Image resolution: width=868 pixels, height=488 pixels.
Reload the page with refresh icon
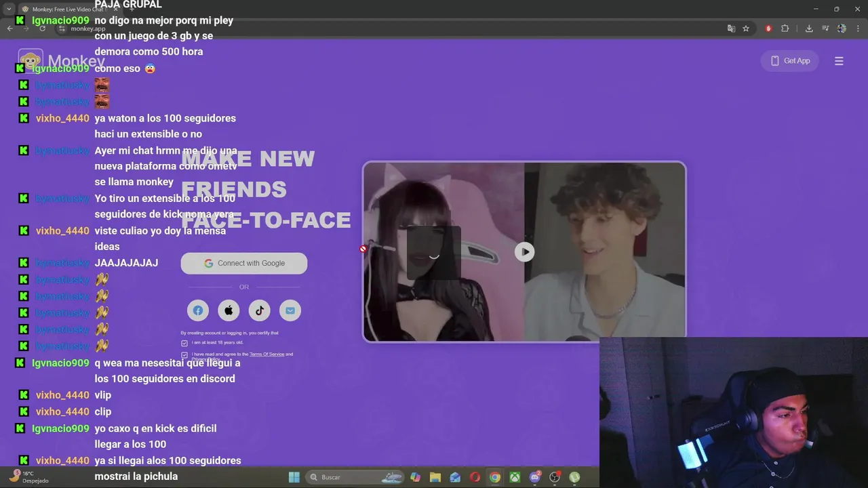42,28
